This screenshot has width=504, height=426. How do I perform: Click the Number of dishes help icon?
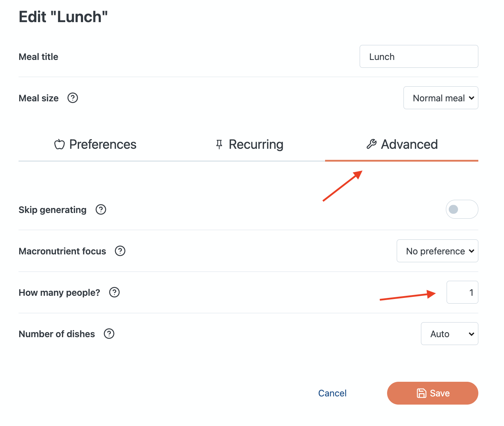(x=109, y=334)
